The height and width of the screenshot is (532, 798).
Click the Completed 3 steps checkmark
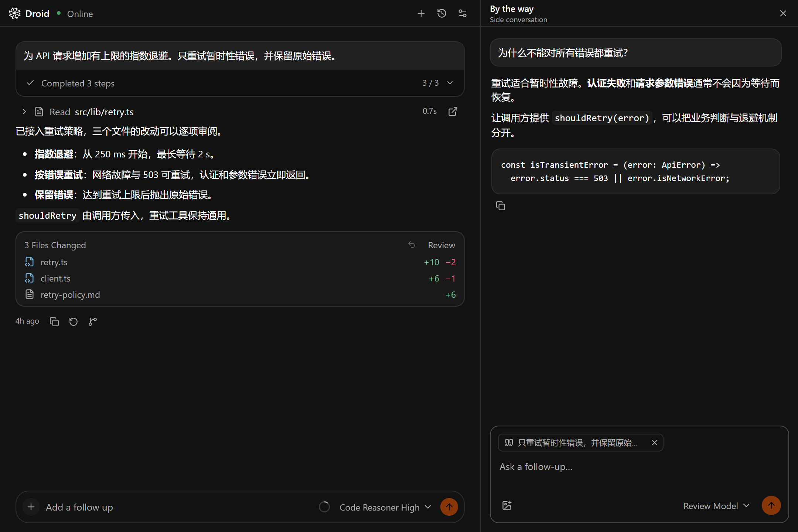pos(30,83)
